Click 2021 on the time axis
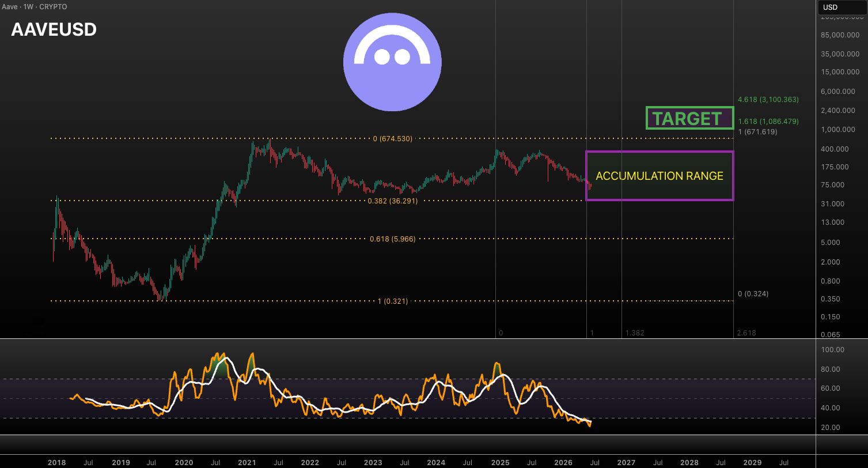Screen dimensions: 868x468 pyautogui.click(x=247, y=462)
